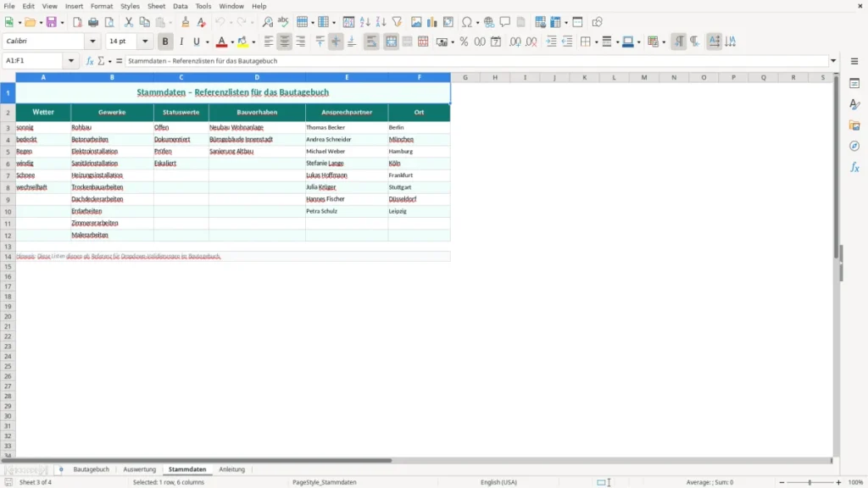
Task: Open the Sheet menu
Action: click(156, 6)
